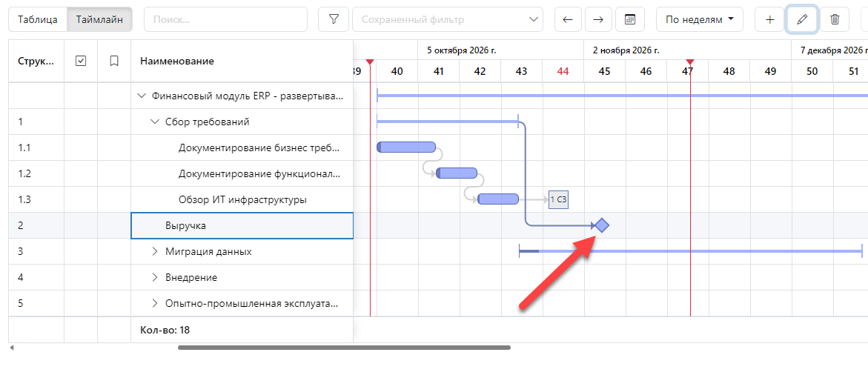Click the task 1.1 Gantt bar
The height and width of the screenshot is (375, 868).
coord(405,147)
